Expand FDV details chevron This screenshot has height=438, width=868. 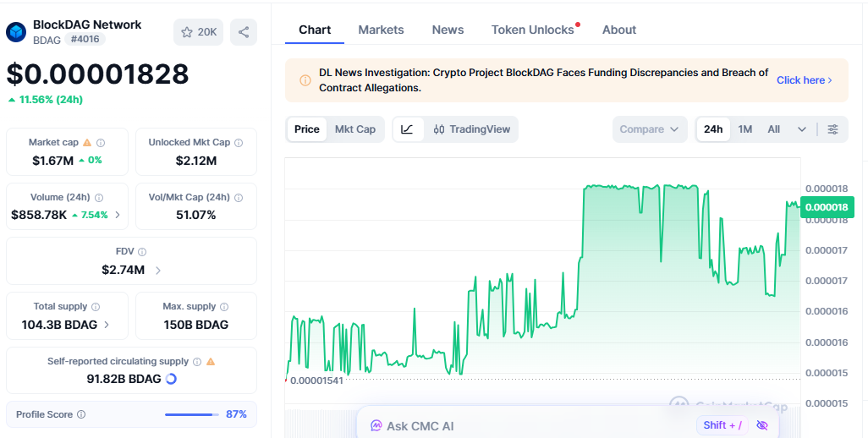pyautogui.click(x=158, y=271)
